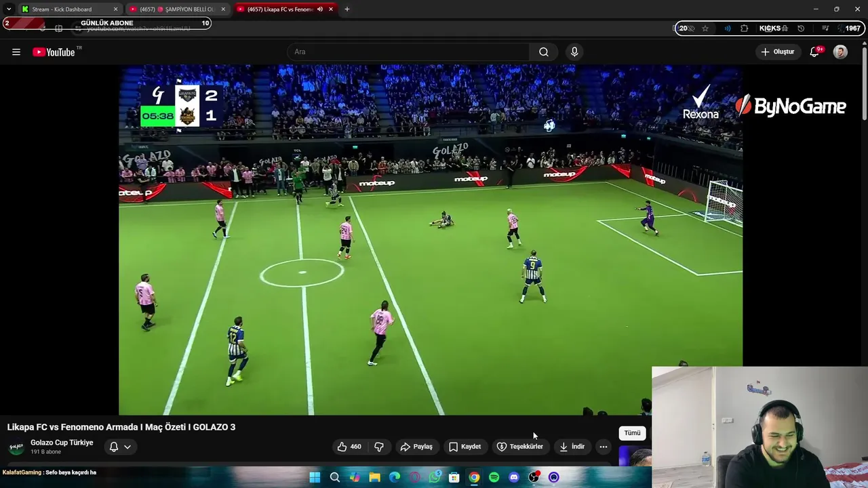Click the magnifier search button

[x=544, y=52]
